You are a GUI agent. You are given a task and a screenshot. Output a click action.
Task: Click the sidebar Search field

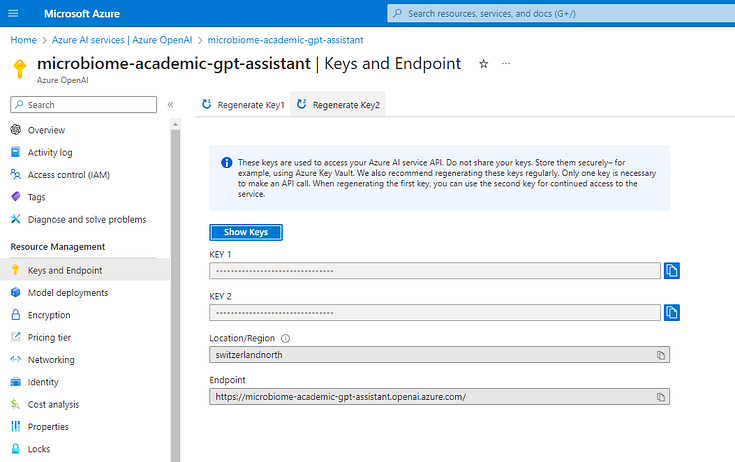[x=83, y=104]
